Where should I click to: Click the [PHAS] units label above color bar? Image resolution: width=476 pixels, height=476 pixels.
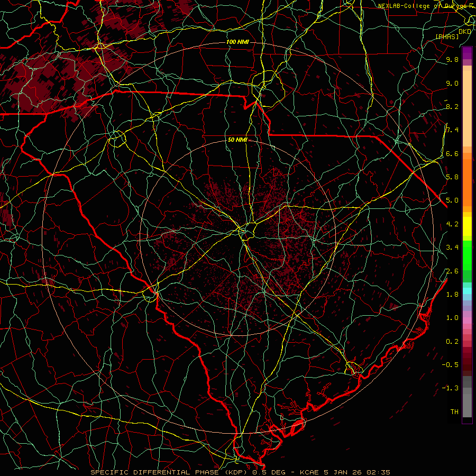point(447,36)
